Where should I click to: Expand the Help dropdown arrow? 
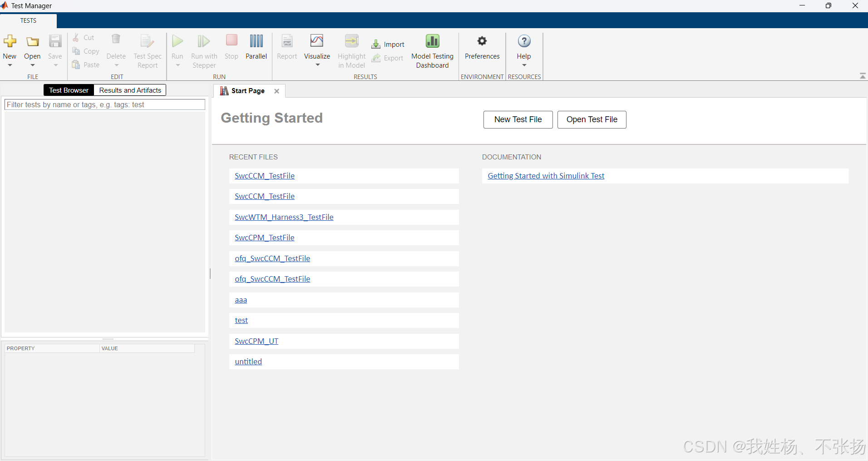point(524,65)
